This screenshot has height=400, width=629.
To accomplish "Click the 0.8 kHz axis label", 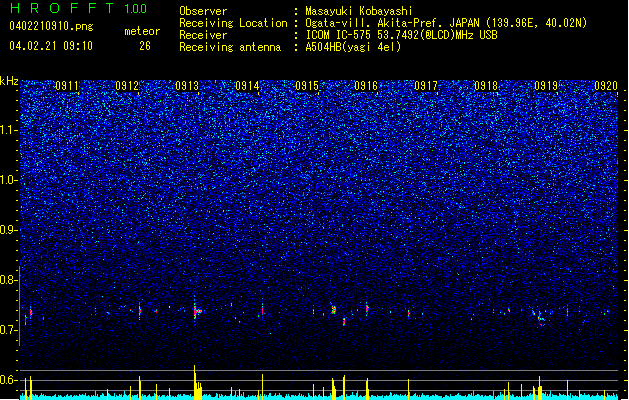I will 7,280.
